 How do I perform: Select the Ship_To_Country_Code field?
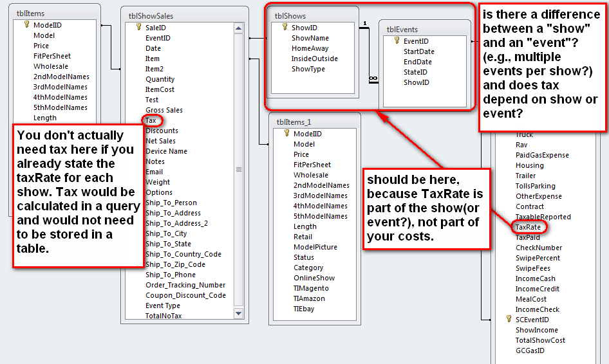183,254
